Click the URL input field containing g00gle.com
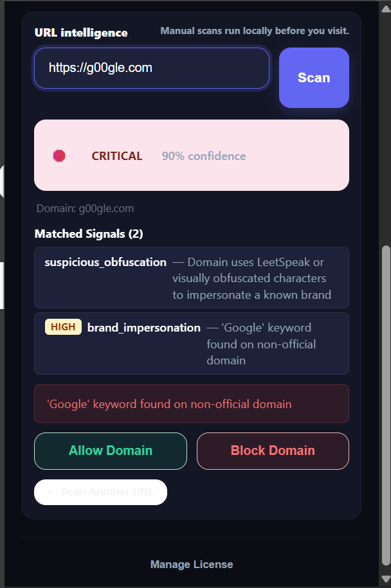Screen dimensions: 391x588 152,68
